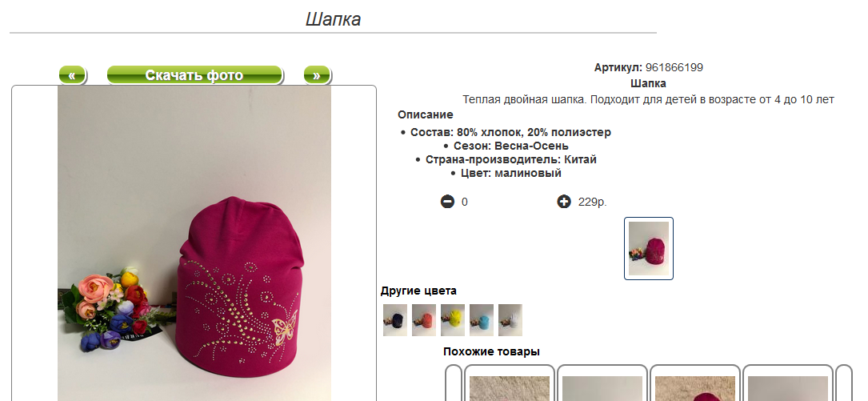Open the third similar product with pink hat
Screen dimensions: 868x401
[695, 383]
